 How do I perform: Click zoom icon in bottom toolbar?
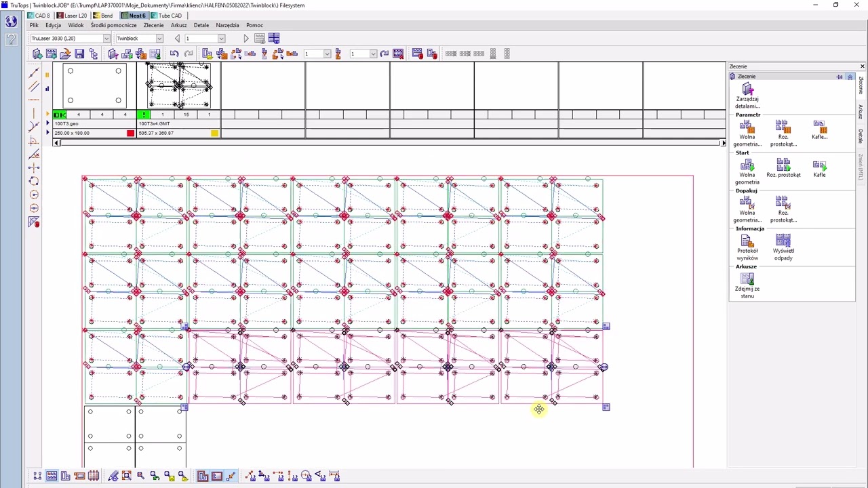[140, 476]
